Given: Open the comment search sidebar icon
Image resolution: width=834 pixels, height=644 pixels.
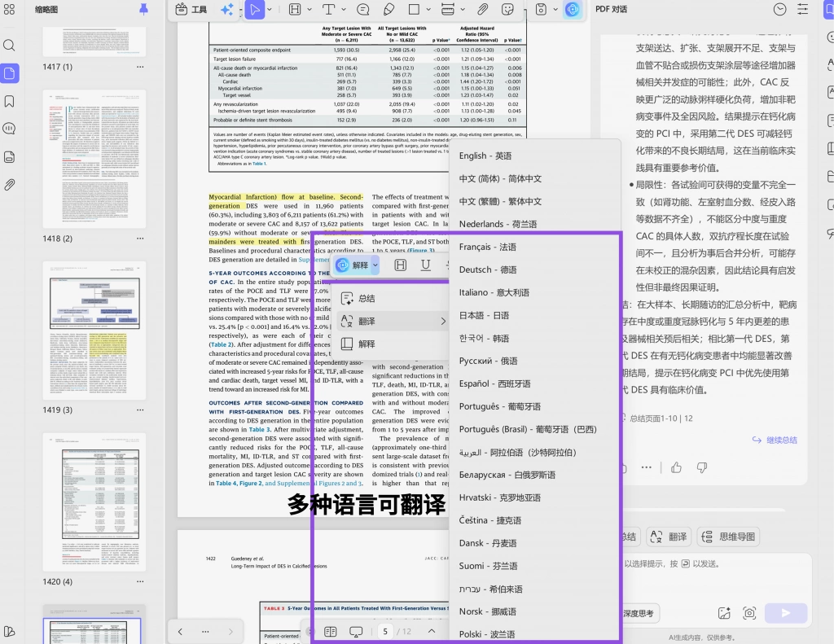Looking at the screenshot, I should 9,129.
